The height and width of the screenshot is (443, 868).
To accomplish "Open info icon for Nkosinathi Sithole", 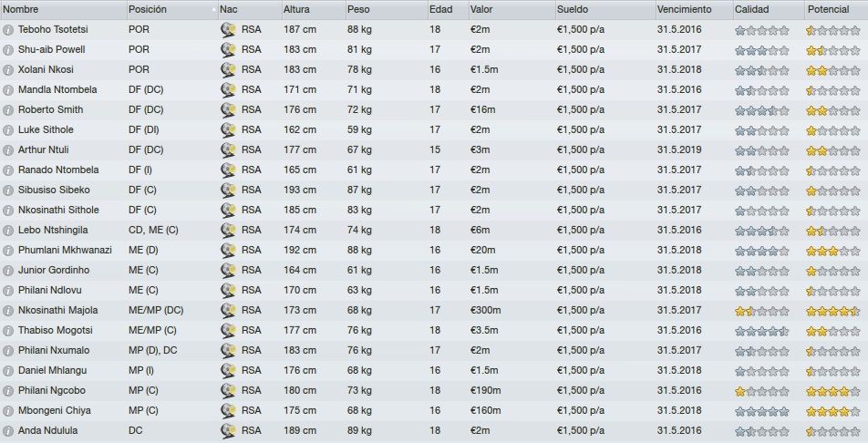I will [x=7, y=211].
